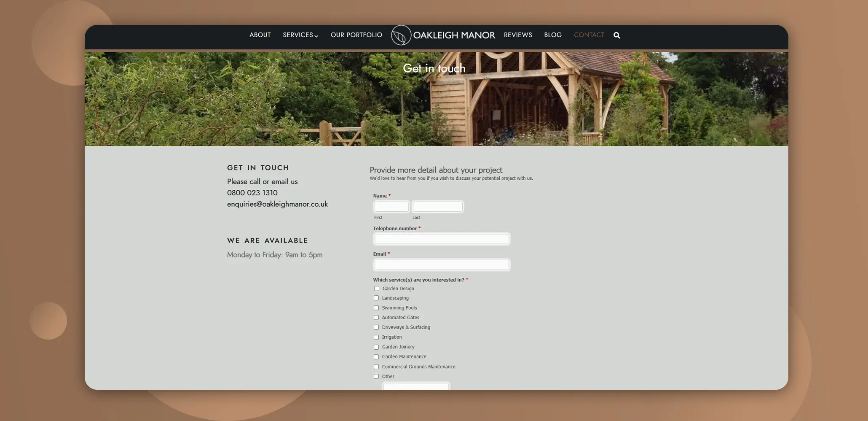Viewport: 868px width, 421px height.
Task: Click the "GET IN TOUCH" sidebar heading
Action: (258, 168)
